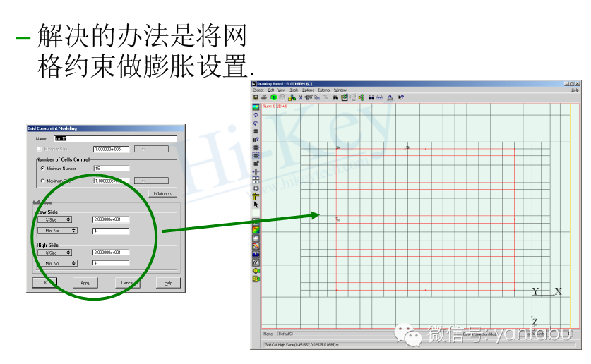Viewport: 591px width, 364px height.
Task: Click the context help arrow-question icon
Action: click(401, 97)
